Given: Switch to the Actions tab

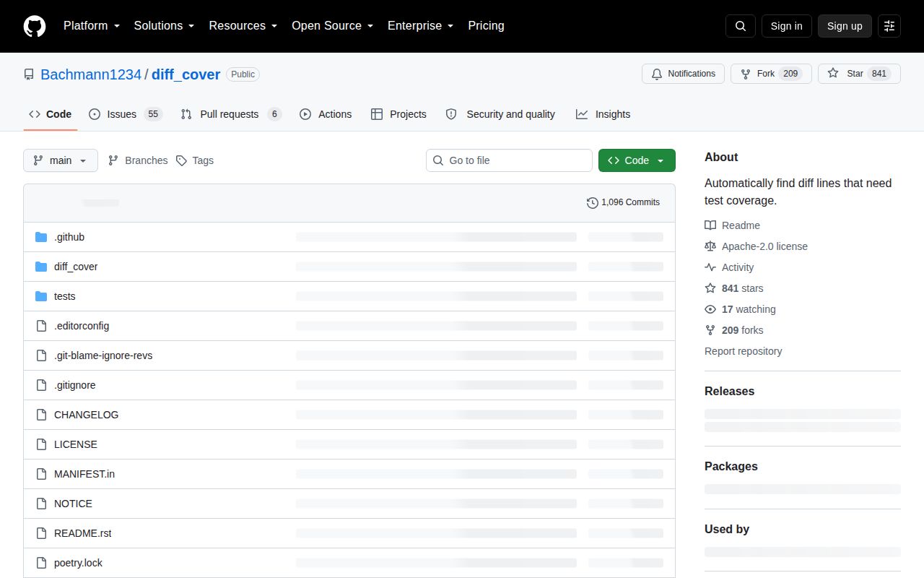Looking at the screenshot, I should click(326, 114).
